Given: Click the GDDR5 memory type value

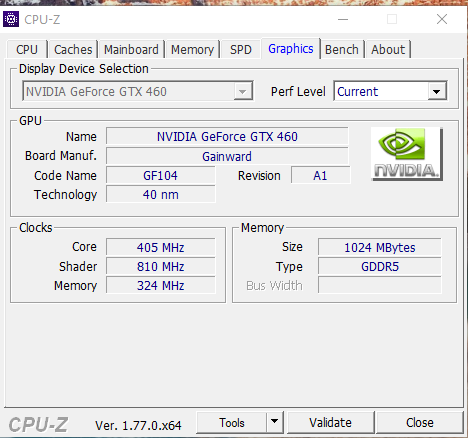Looking at the screenshot, I should tap(380, 267).
